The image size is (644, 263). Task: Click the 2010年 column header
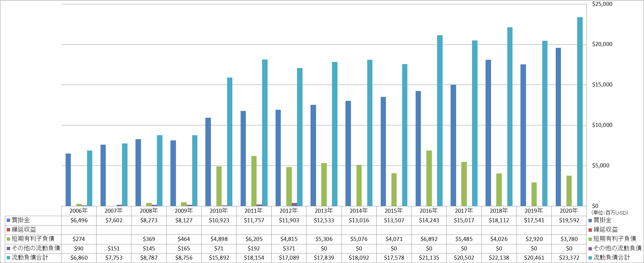point(219,211)
